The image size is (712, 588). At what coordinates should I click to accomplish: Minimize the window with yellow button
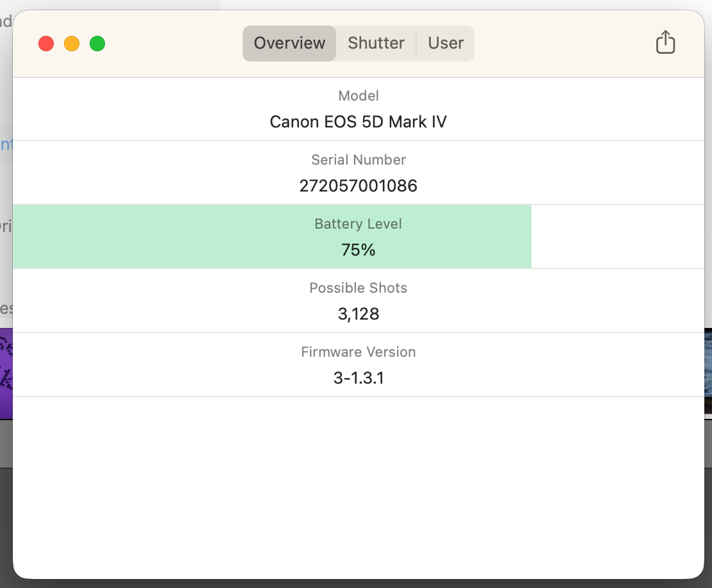click(x=72, y=44)
